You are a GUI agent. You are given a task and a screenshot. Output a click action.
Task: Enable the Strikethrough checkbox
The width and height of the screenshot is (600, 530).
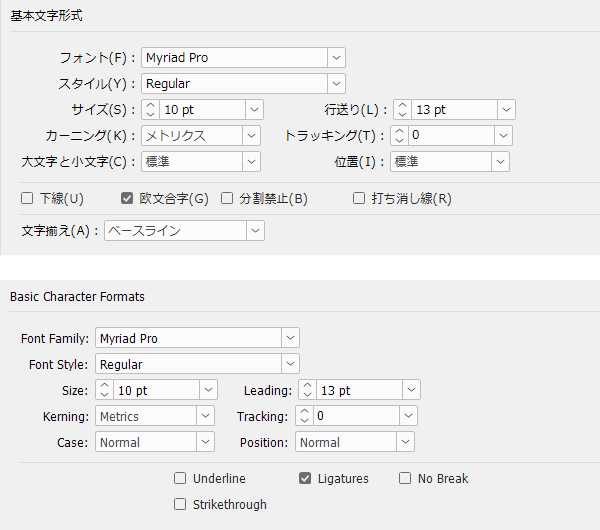click(x=180, y=504)
